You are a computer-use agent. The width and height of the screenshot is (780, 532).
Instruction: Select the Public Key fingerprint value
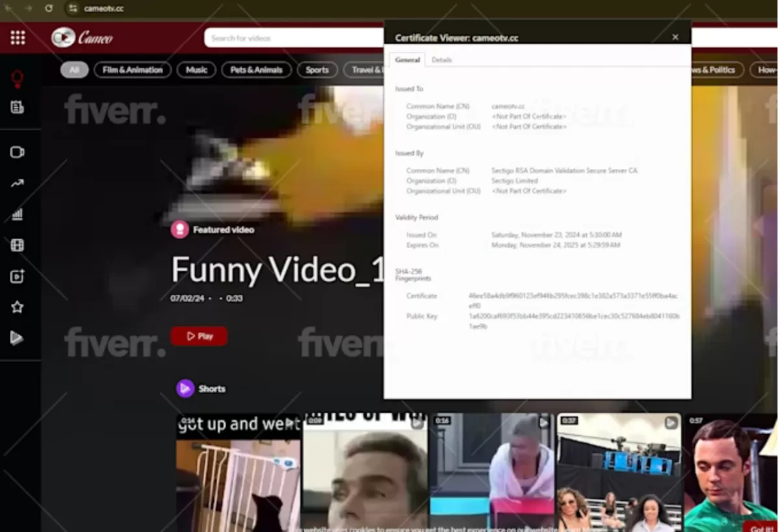click(575, 321)
